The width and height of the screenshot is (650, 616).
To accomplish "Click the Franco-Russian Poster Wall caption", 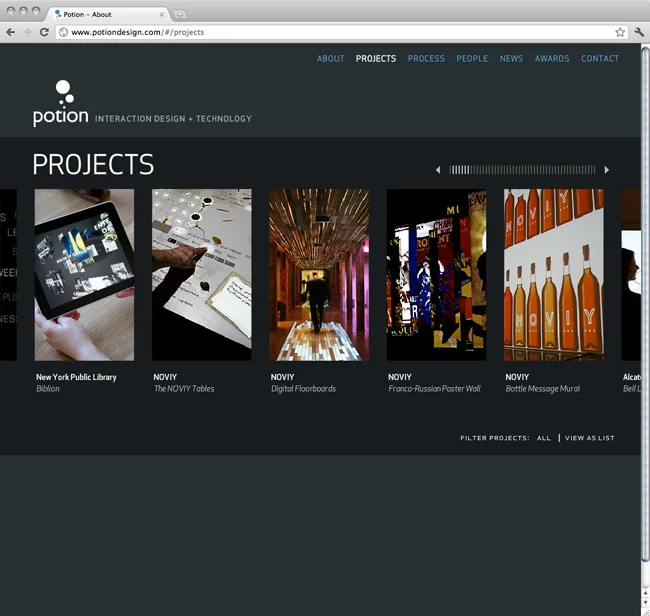I will click(434, 389).
